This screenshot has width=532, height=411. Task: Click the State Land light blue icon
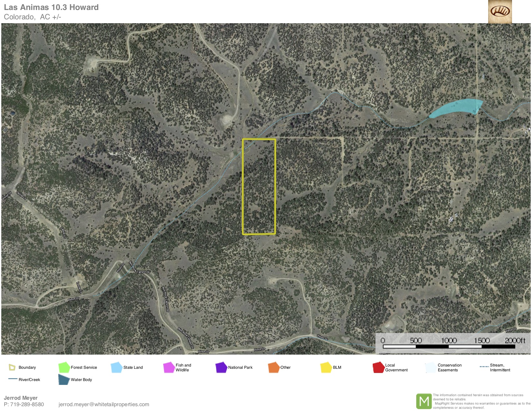(116, 367)
